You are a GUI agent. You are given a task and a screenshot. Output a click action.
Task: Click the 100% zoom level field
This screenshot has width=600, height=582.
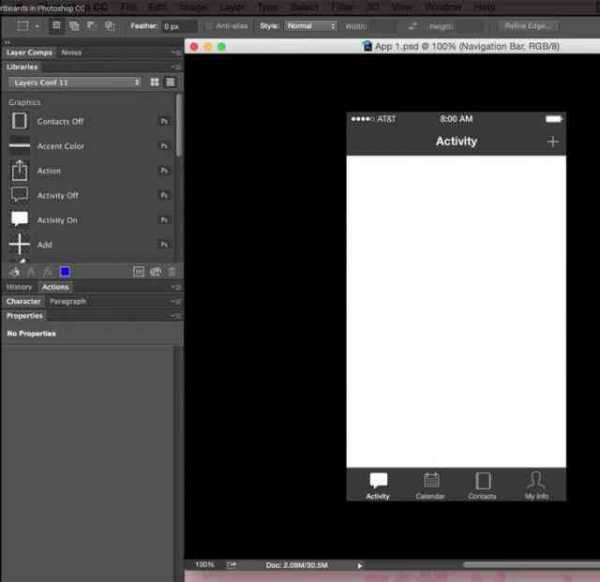pos(205,564)
